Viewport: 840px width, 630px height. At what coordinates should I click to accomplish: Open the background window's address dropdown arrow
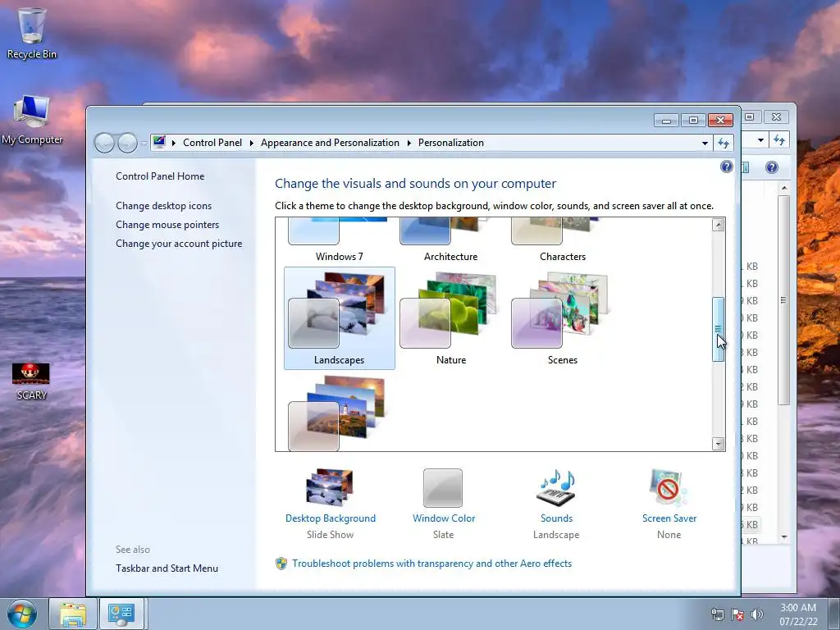760,140
